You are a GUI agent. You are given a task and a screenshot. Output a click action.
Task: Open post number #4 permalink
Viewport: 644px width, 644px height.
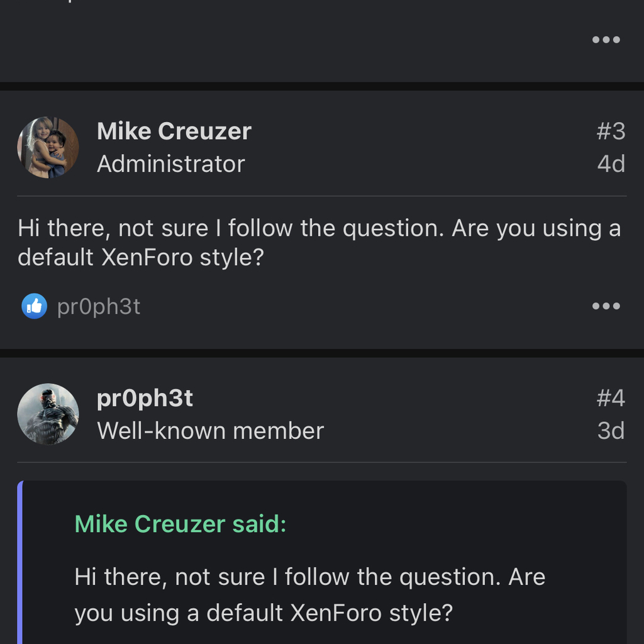pyautogui.click(x=611, y=398)
